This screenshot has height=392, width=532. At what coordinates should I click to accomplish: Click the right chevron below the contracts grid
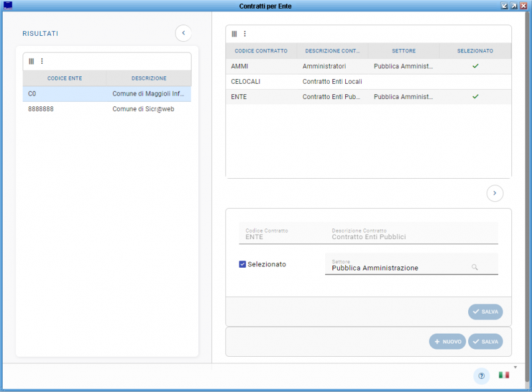pyautogui.click(x=495, y=193)
